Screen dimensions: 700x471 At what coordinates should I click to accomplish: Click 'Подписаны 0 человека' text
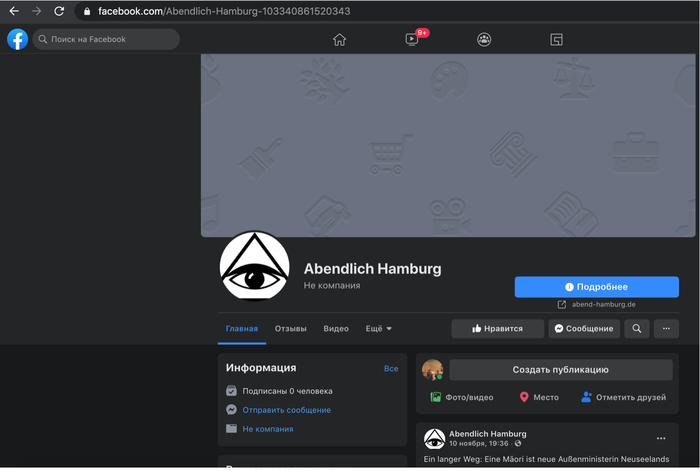[x=287, y=391]
